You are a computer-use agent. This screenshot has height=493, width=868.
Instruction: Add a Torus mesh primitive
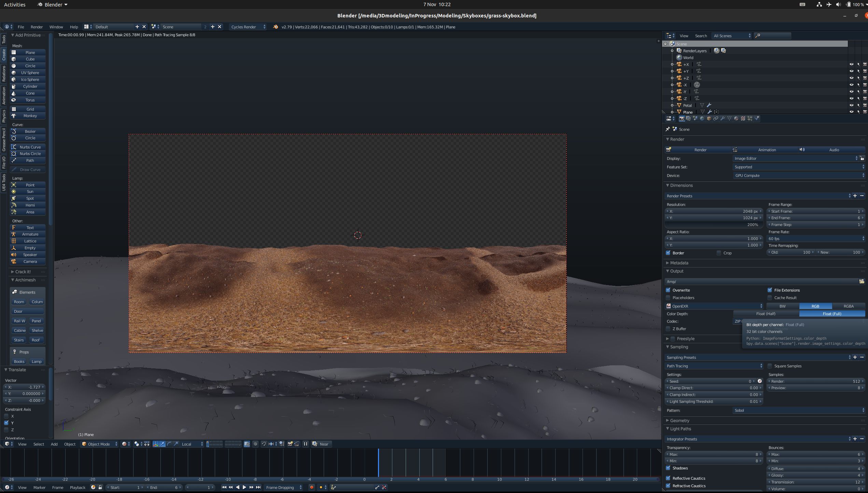pyautogui.click(x=28, y=100)
